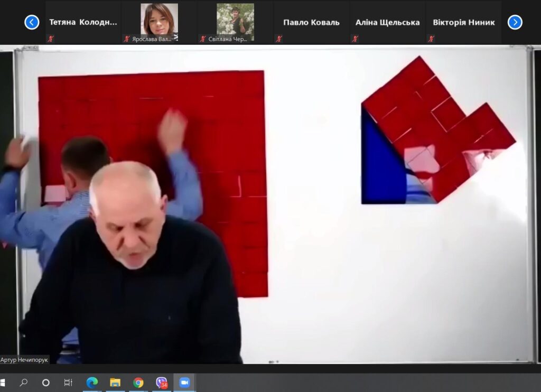Image resolution: width=541 pixels, height=392 pixels.
Task: Select Вікторія Ниник participant tile
Action: (x=463, y=22)
